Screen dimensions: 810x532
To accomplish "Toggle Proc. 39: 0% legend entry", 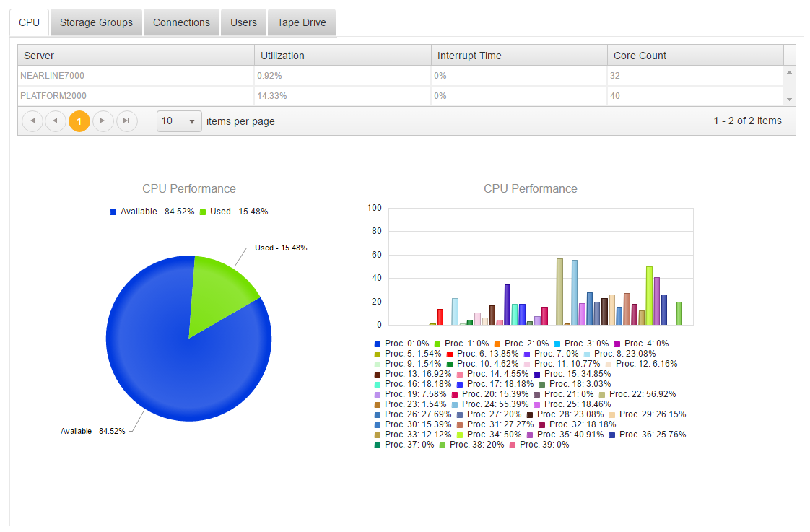I will click(x=539, y=445).
